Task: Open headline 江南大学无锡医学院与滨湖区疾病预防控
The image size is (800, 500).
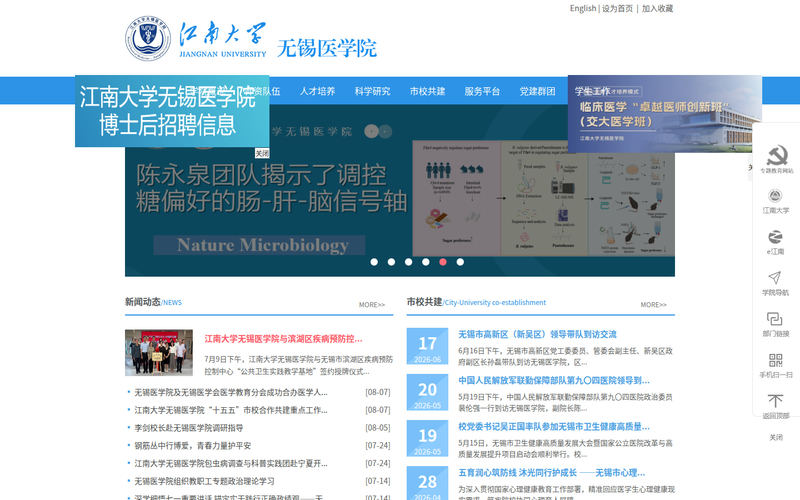Action: point(283,339)
